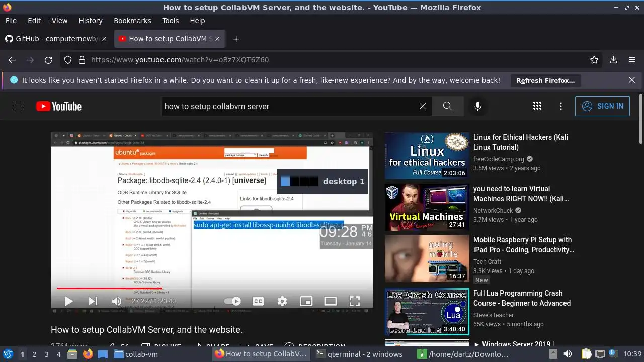Open the Help menu
Image resolution: width=644 pixels, height=362 pixels.
point(197,21)
